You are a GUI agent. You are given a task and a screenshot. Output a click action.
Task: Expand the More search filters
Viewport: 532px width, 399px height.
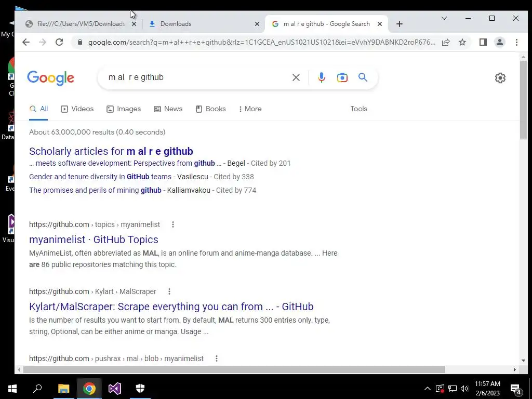click(x=250, y=109)
